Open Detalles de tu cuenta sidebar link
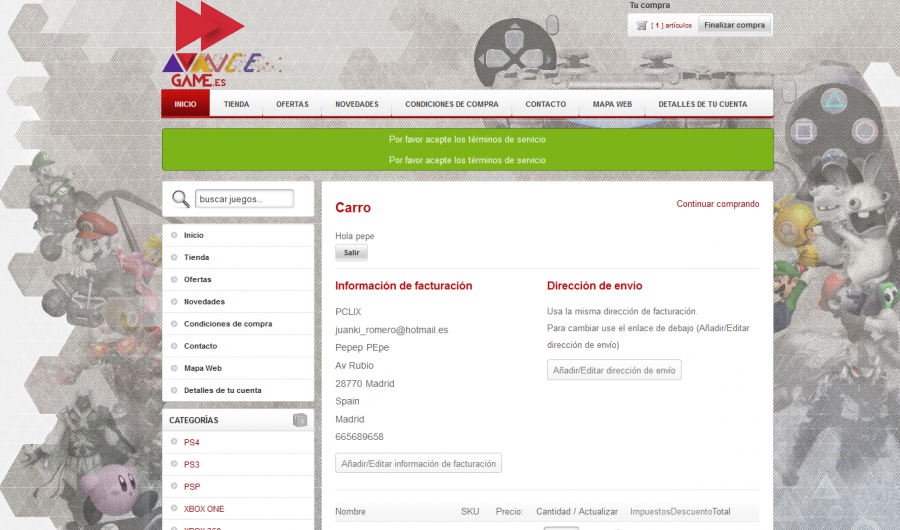This screenshot has width=900, height=530. 223,390
